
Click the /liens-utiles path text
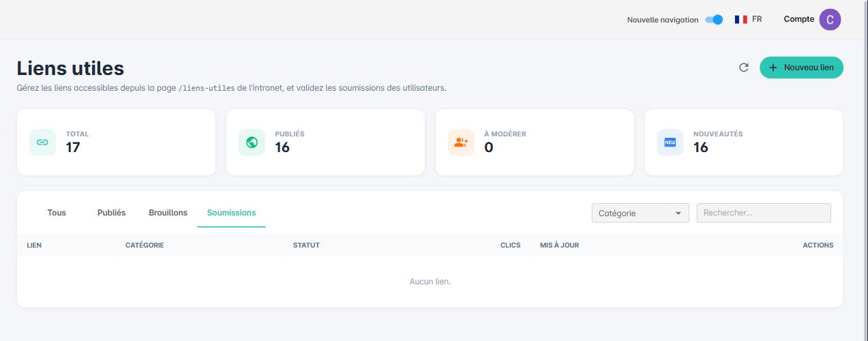click(207, 88)
